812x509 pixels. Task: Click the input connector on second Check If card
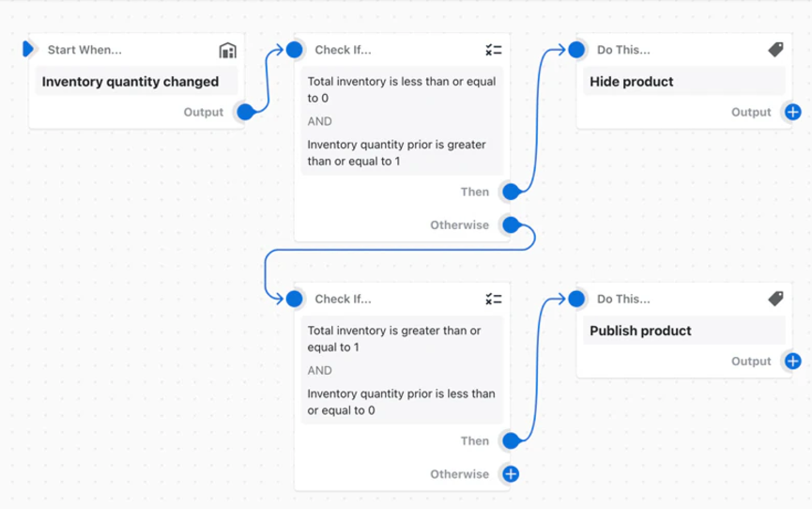[x=295, y=300]
